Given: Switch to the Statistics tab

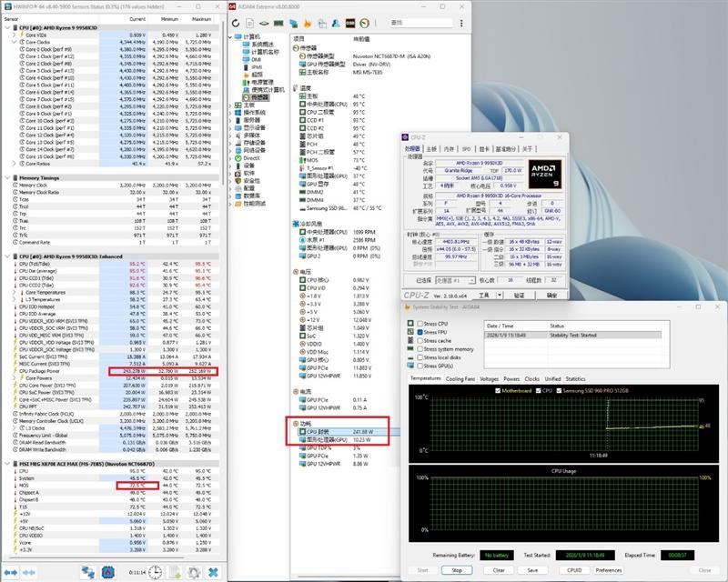Looking at the screenshot, I should coord(575,378).
